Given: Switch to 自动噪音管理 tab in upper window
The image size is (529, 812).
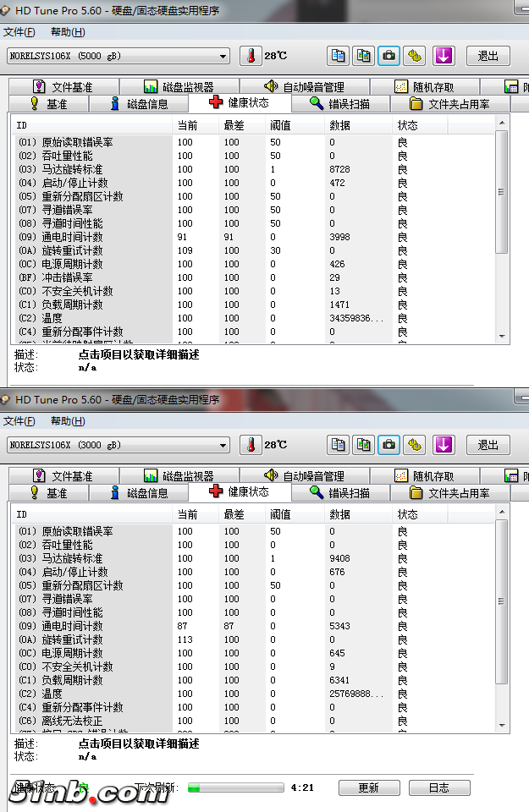Looking at the screenshot, I should coord(305,86).
